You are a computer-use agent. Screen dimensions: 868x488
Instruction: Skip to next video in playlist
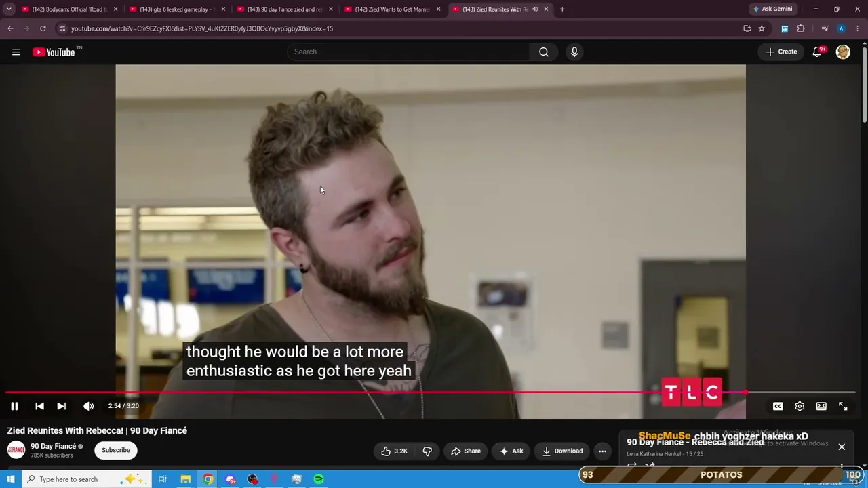[x=61, y=406]
